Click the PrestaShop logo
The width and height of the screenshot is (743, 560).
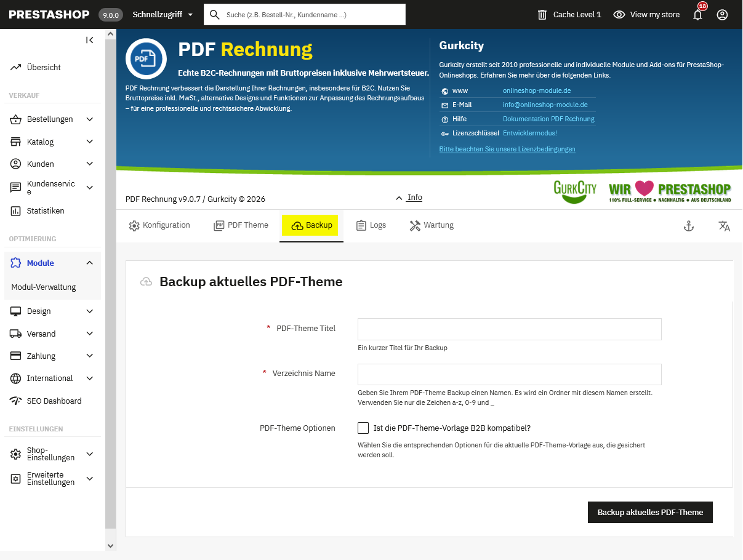[x=49, y=14]
